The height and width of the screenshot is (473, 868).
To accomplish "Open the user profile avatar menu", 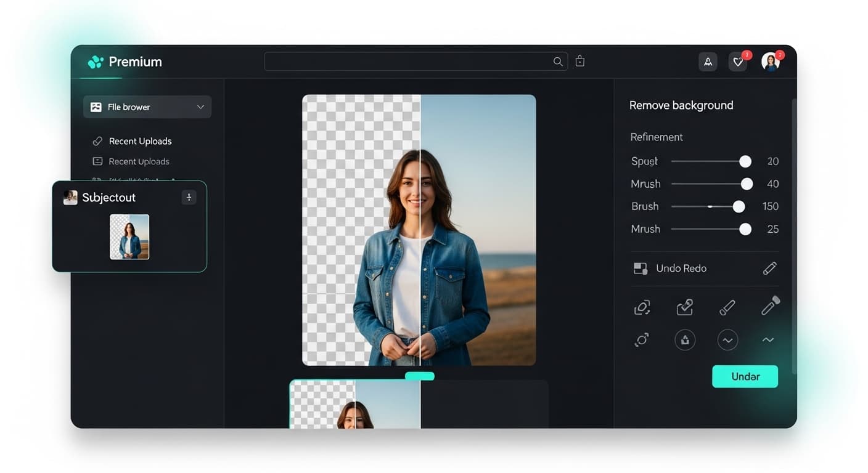I will [771, 61].
